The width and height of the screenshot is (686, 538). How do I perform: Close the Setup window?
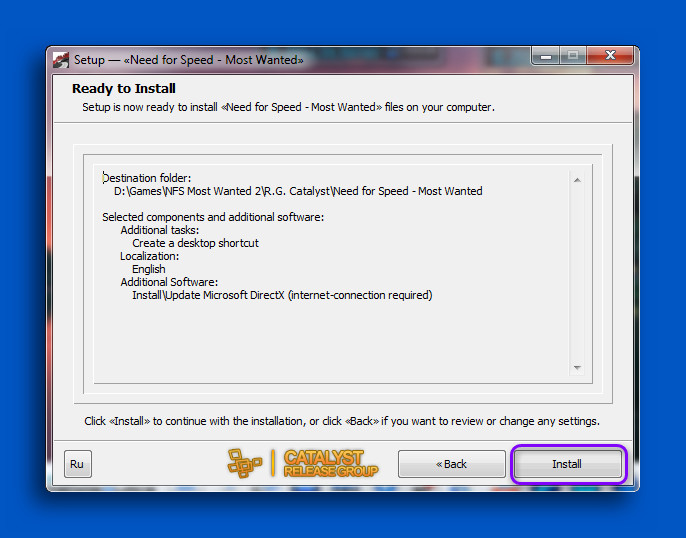pyautogui.click(x=610, y=57)
